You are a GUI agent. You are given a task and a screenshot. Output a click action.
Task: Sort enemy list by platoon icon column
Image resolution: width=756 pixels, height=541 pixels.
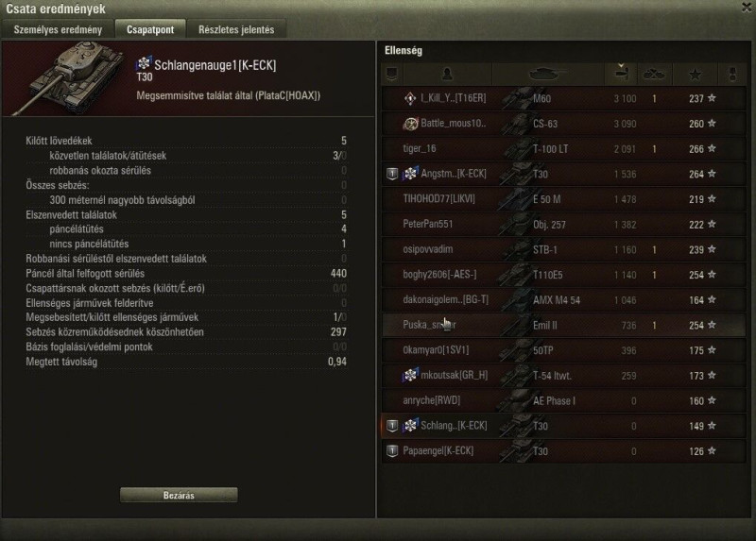(x=392, y=75)
